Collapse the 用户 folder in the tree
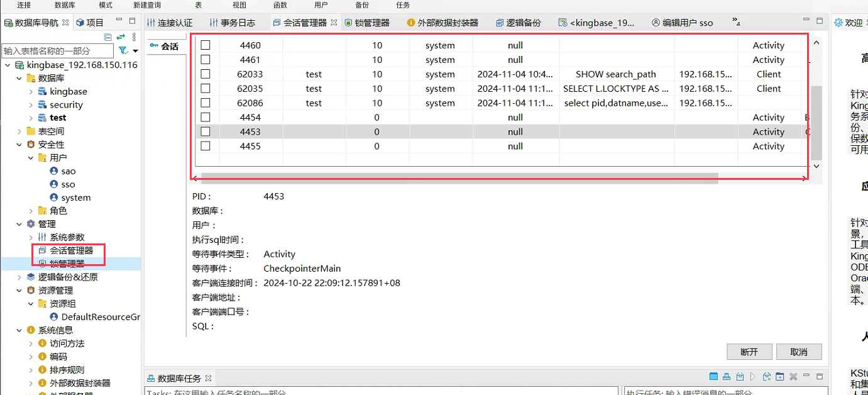Image resolution: width=868 pixels, height=395 pixels. point(31,158)
